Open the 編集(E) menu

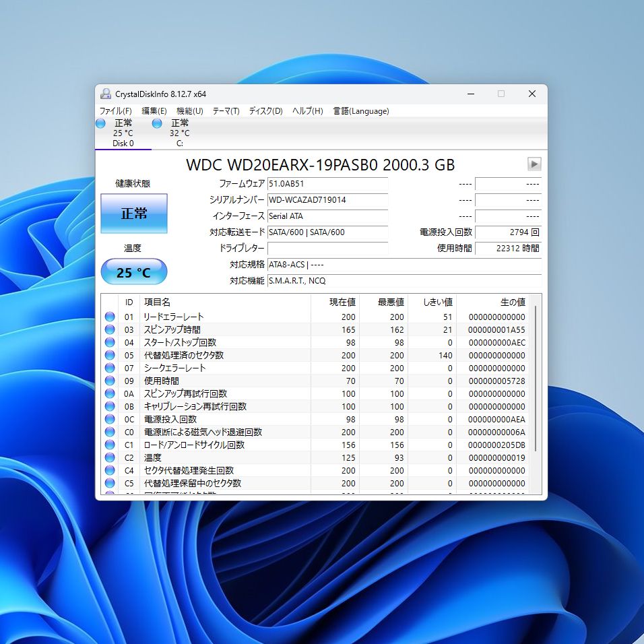154,111
